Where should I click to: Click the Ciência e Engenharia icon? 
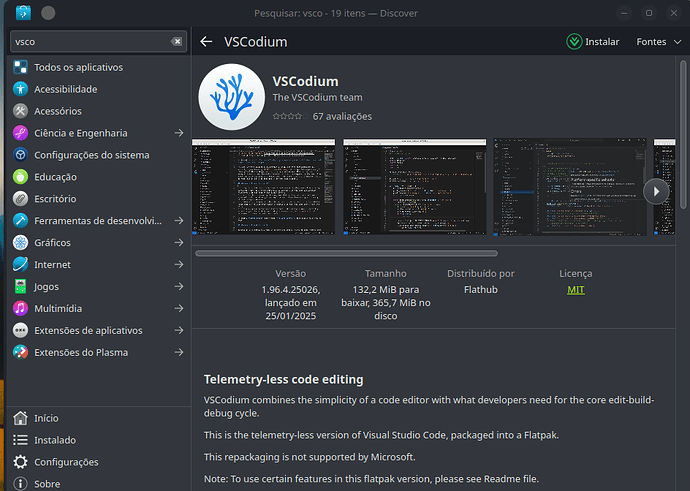click(20, 133)
